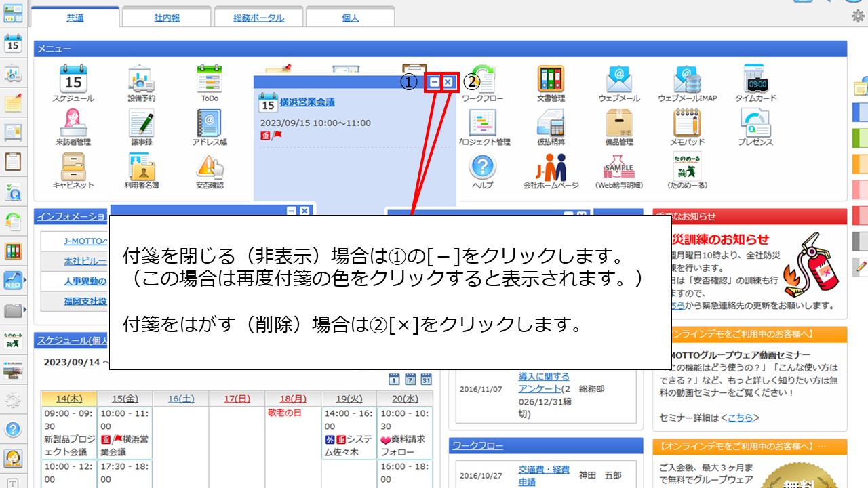Click the メモパッド notepad icon

pyautogui.click(x=687, y=123)
